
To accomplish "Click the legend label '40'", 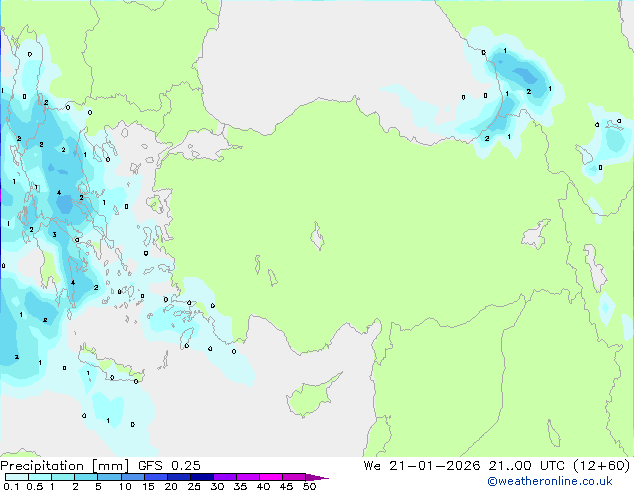I will click(263, 486).
